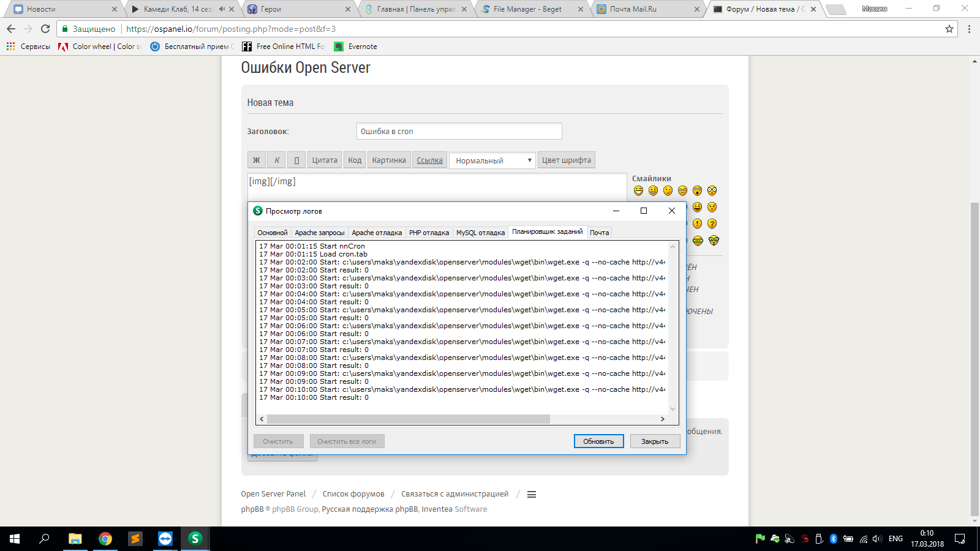
Task: Switch to the PHP отладка log tab
Action: pos(429,233)
